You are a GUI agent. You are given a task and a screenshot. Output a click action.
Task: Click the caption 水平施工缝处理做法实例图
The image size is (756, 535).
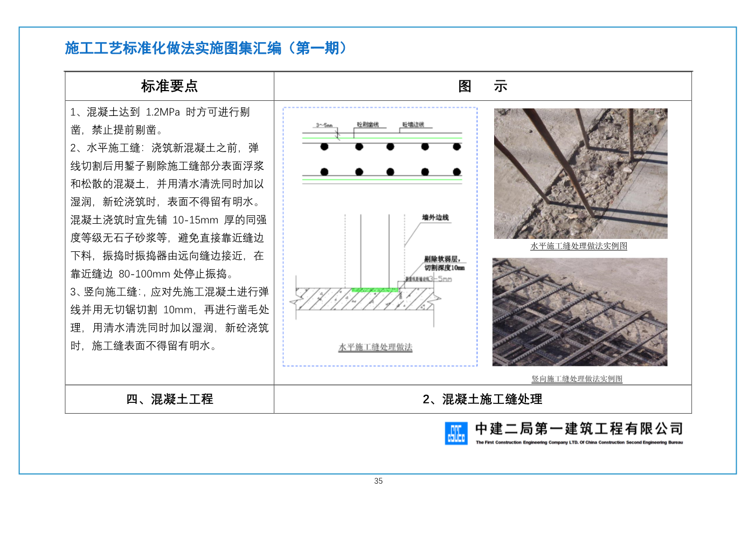579,246
